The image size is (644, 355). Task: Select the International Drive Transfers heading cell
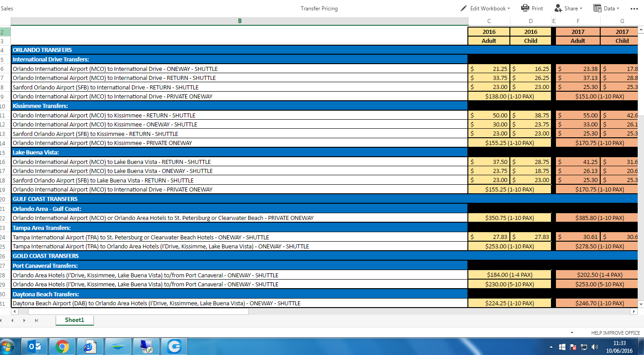[x=240, y=60]
